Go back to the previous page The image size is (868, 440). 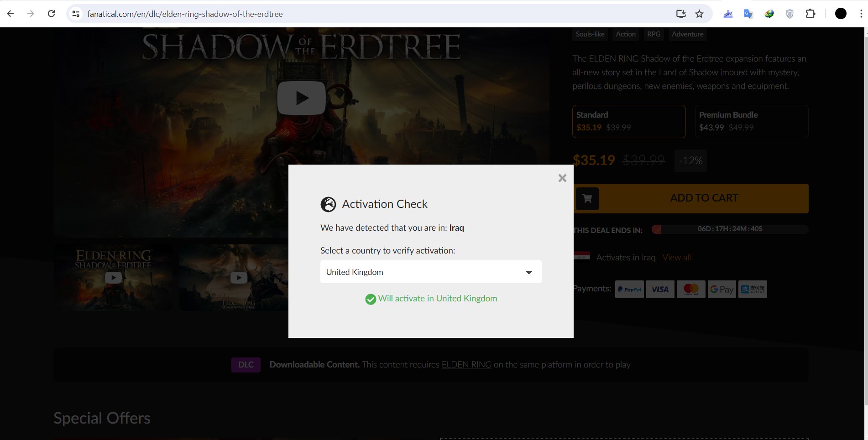tap(10, 14)
